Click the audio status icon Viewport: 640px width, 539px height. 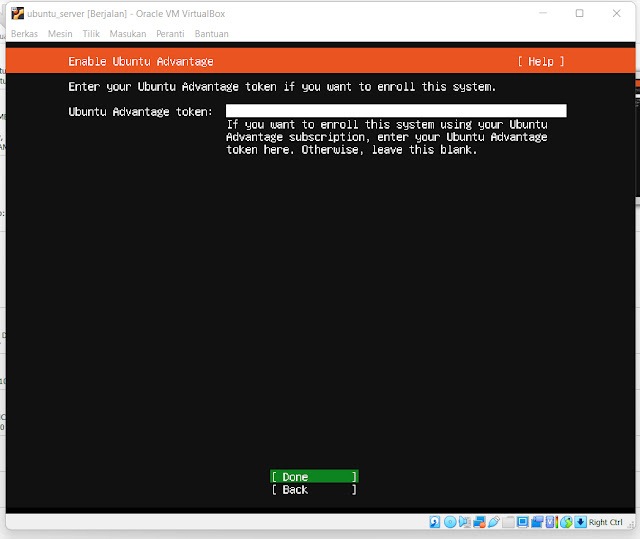[464, 522]
